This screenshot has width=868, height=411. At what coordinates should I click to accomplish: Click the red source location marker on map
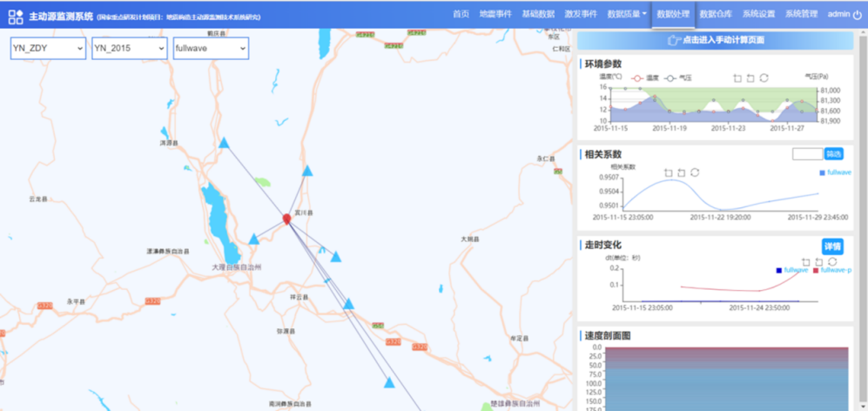[x=286, y=219]
